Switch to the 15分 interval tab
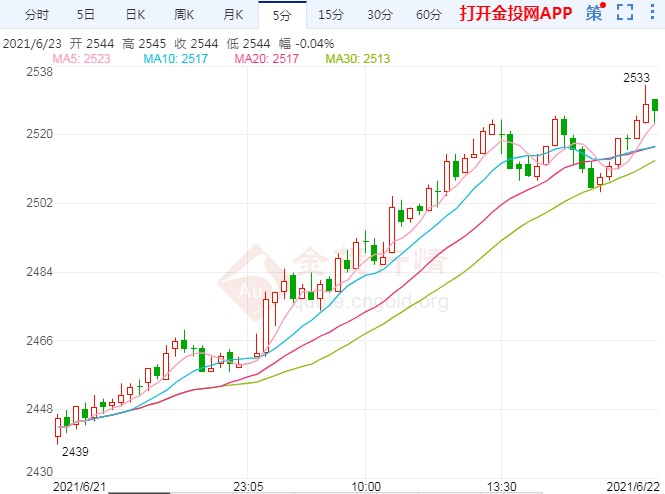Viewport: 665px width, 494px height. pos(331,15)
